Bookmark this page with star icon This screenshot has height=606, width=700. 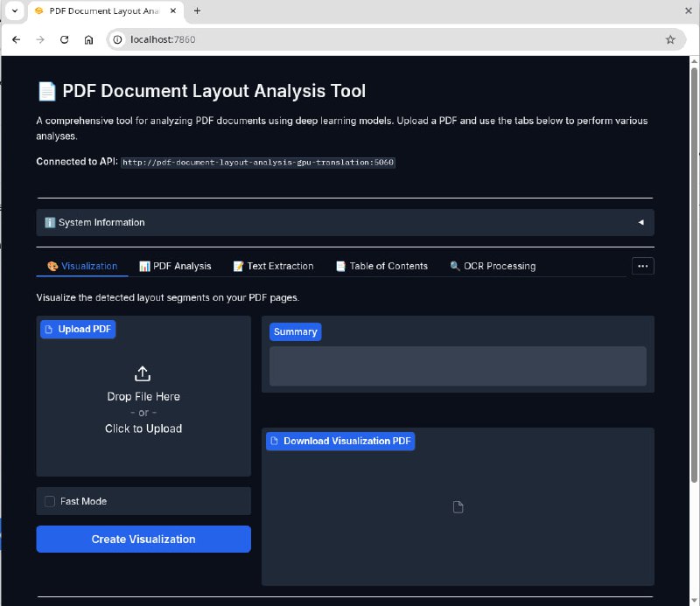pos(670,39)
